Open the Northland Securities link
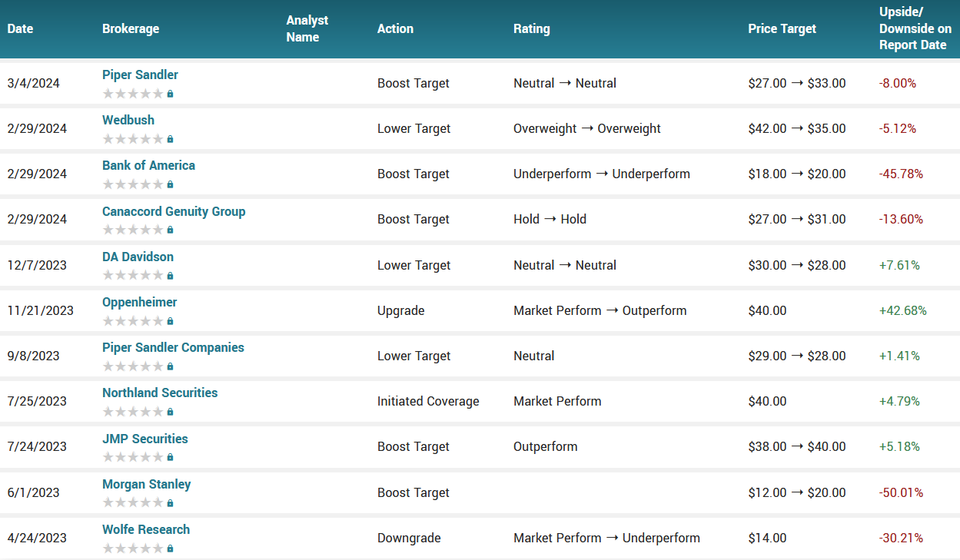Viewport: 960px width, 560px height. click(x=160, y=393)
